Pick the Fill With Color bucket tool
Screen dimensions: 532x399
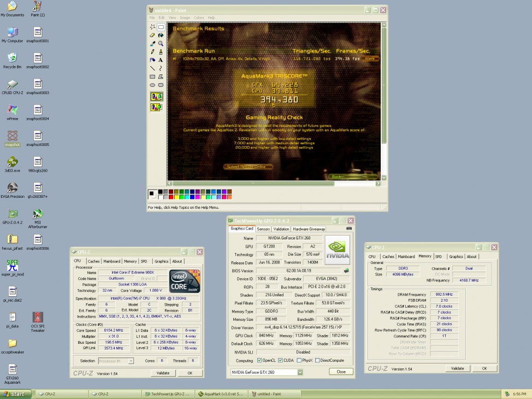(x=161, y=35)
